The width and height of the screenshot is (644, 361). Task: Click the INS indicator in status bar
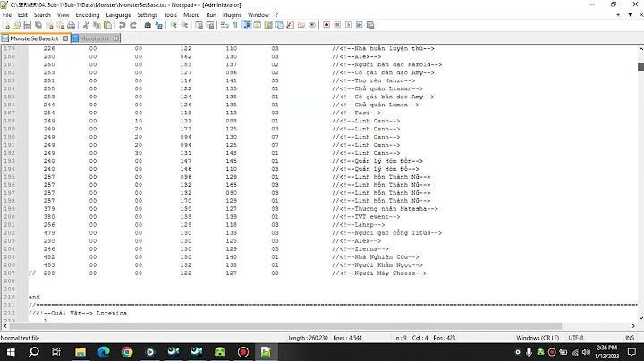pyautogui.click(x=630, y=338)
